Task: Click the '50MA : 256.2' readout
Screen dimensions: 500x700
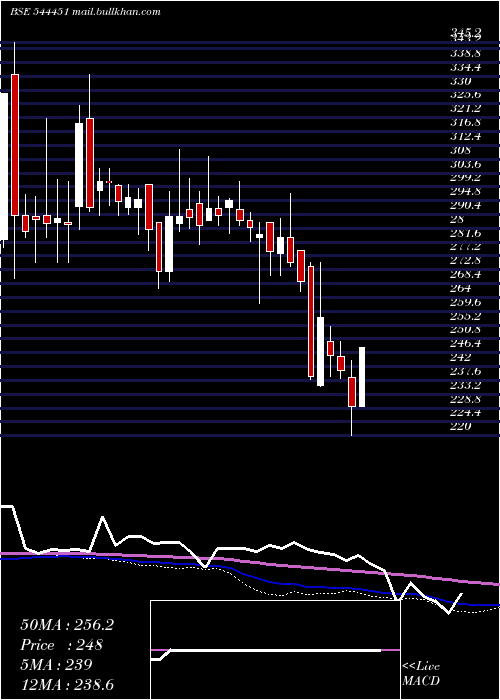Action: [x=67, y=625]
